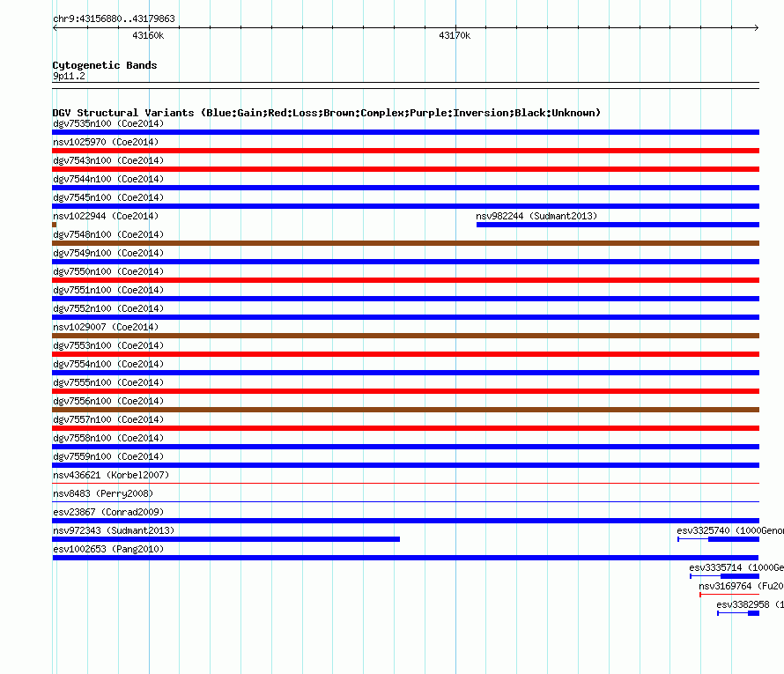Select the nsv8483 (Perry2008) label

point(103,493)
